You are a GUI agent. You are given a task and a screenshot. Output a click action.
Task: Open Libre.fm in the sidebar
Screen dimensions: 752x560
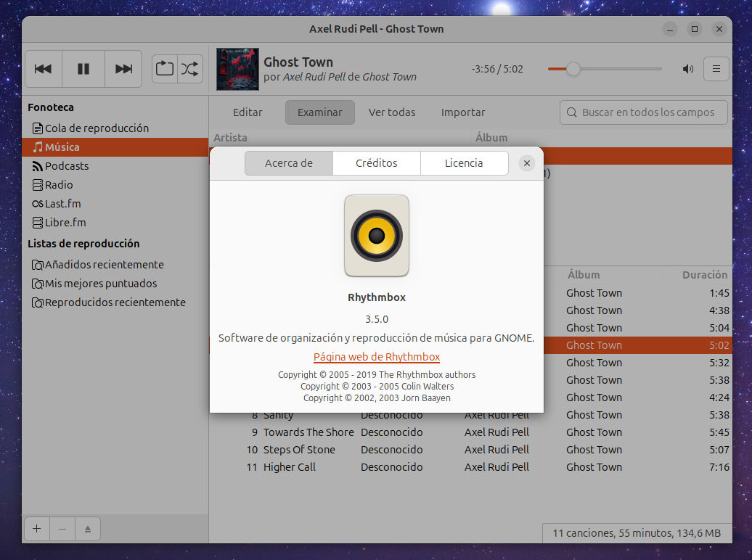[x=115, y=223]
